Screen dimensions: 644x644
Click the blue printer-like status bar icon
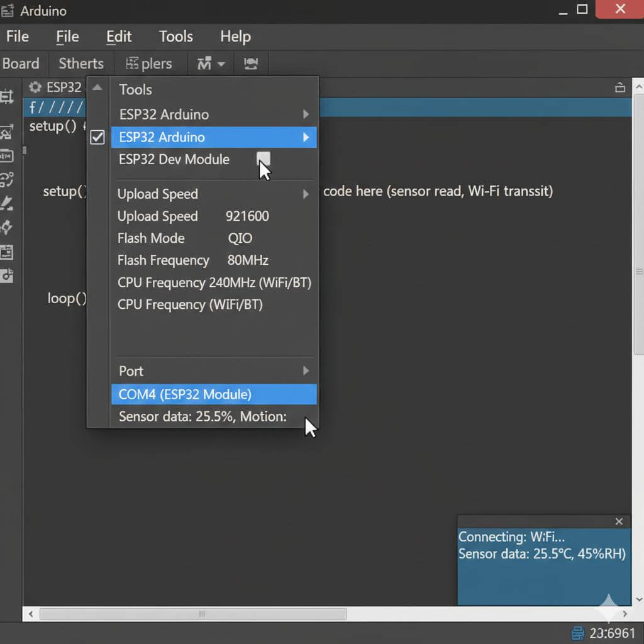tap(577, 633)
